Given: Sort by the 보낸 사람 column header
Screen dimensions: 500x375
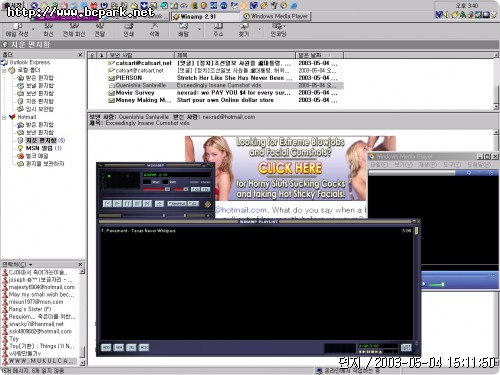Looking at the screenshot, I should pos(140,55).
